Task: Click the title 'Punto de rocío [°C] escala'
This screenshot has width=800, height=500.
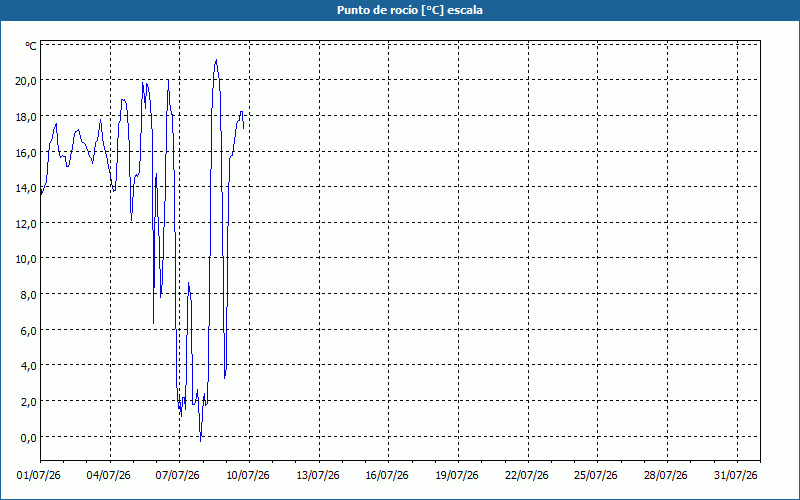Action: point(410,10)
